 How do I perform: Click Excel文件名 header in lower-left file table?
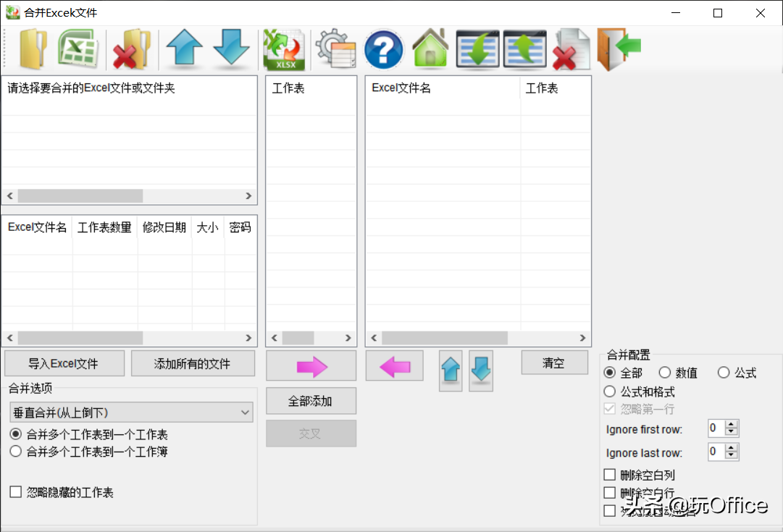pos(38,227)
